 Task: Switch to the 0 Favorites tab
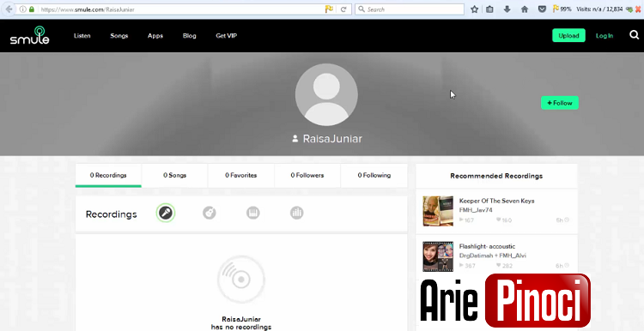[241, 175]
